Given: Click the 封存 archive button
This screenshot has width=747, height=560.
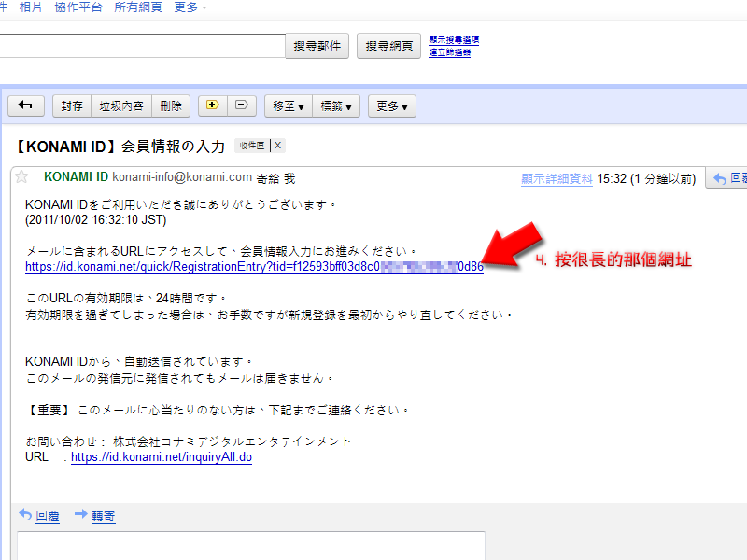Looking at the screenshot, I should (72, 105).
